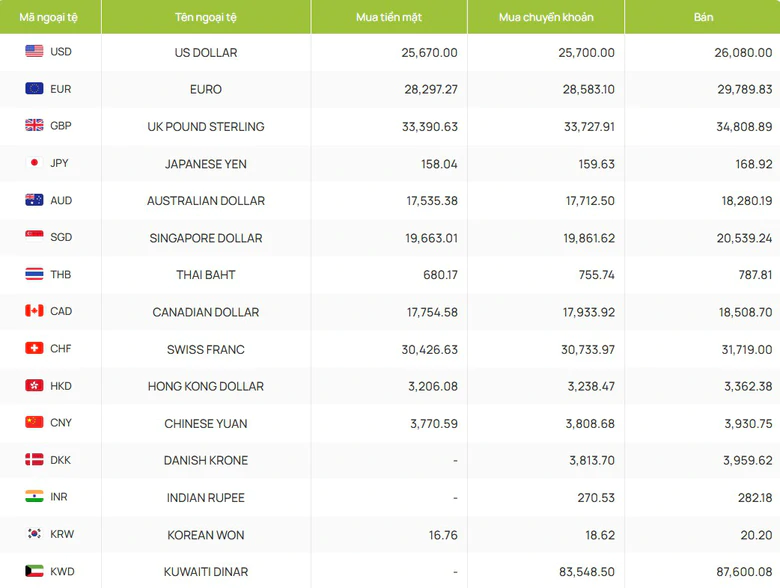780x588 pixels.
Task: Click the USD transfer buy value 25,700.00
Action: click(x=586, y=53)
